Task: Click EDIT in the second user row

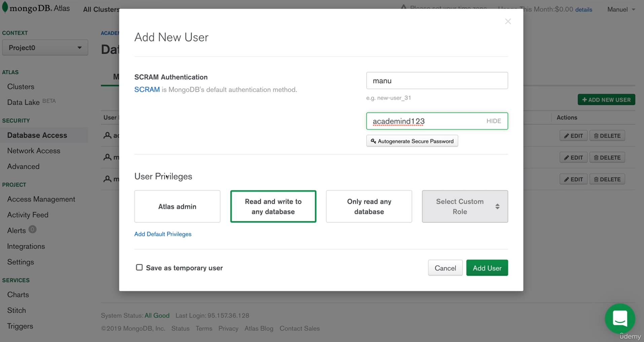Action: point(573,158)
